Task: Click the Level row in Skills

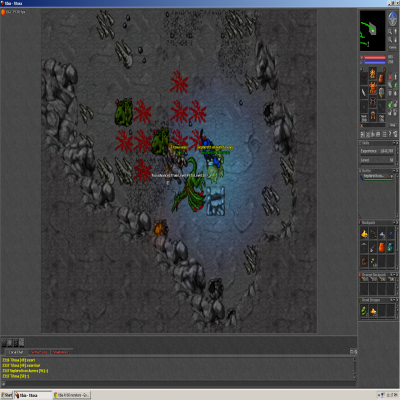Action: coord(377,160)
